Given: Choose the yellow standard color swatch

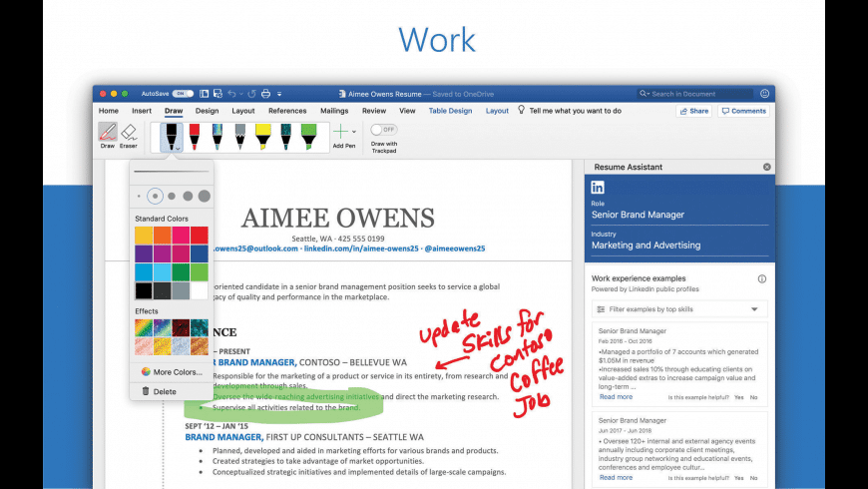Looking at the screenshot, I should [144, 236].
